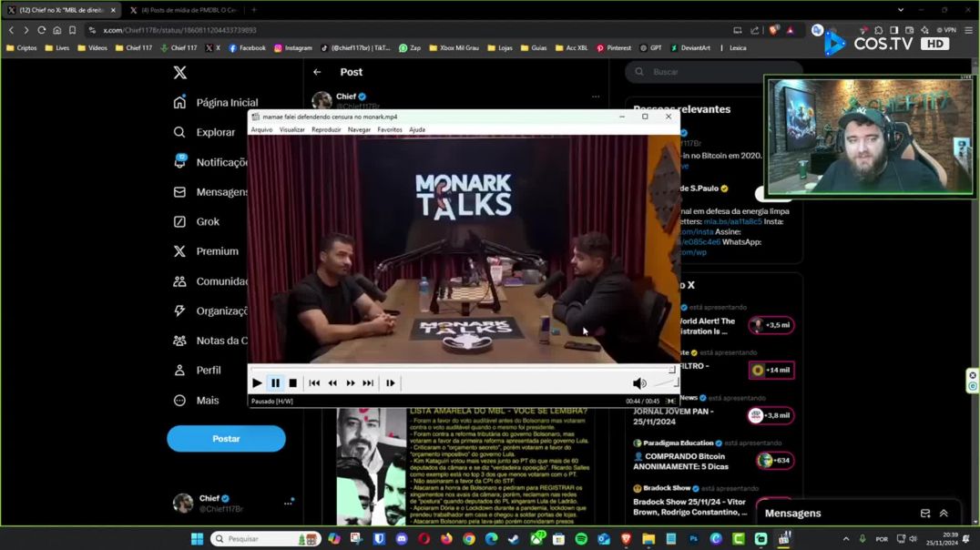Click the browser home button
Screen dimensions: 980x550
[x=56, y=30]
